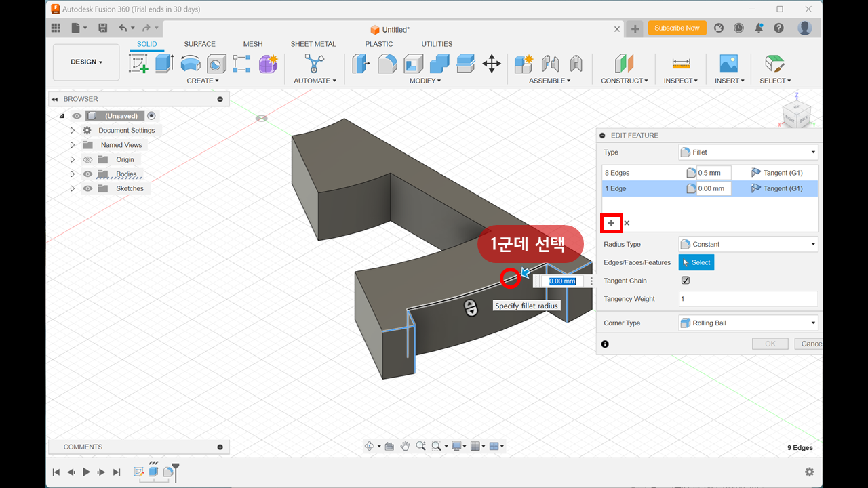Image resolution: width=868 pixels, height=488 pixels.
Task: Click the Look At camera icon
Action: [389, 446]
